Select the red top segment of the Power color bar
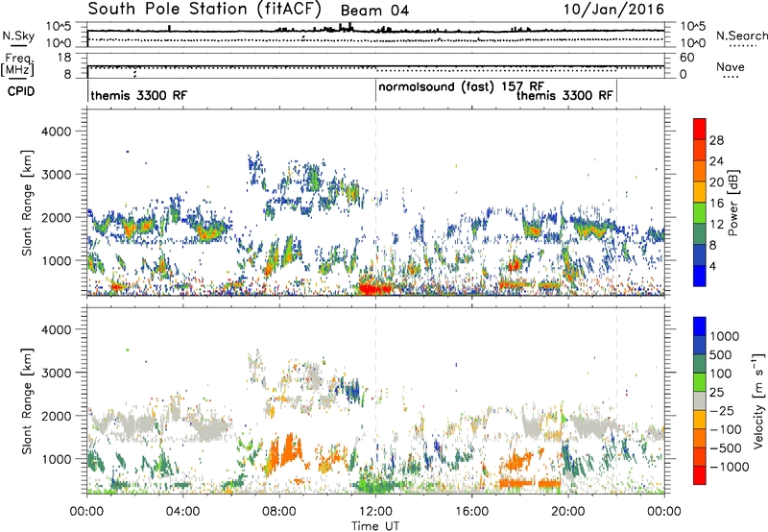This screenshot has height=532, width=768. 700,129
